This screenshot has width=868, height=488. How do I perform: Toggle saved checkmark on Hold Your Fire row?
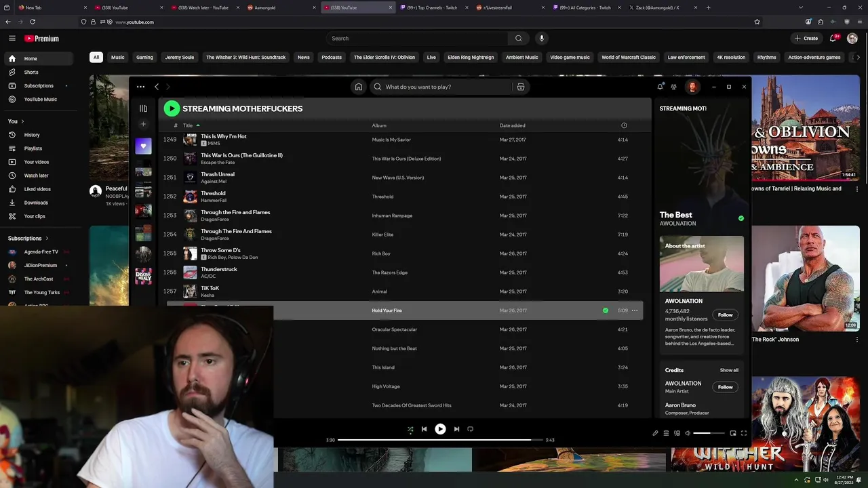coord(606,310)
